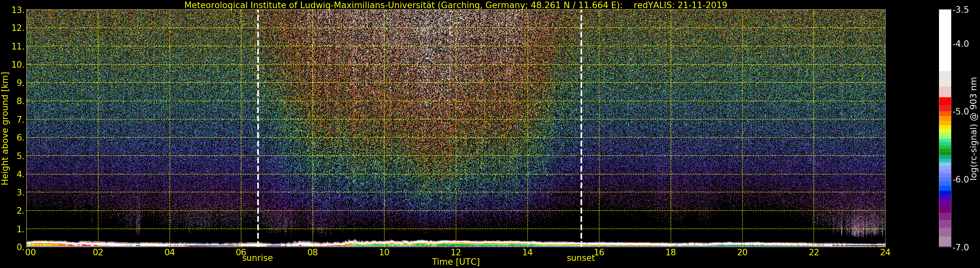Click the 'Time [UTC]' axis label
This screenshot has width=980, height=268.
pos(456,261)
